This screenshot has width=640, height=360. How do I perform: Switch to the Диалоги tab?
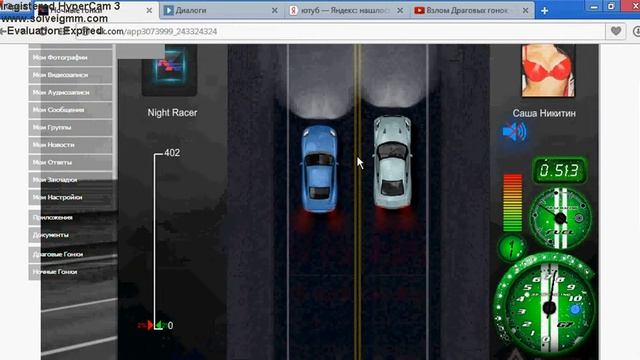coord(220,11)
